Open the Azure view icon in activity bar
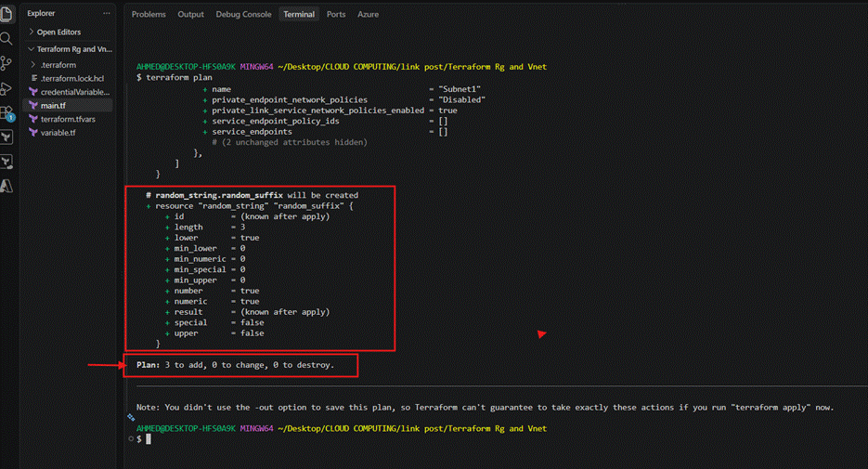Viewport: 868px width, 469px height. [x=6, y=186]
